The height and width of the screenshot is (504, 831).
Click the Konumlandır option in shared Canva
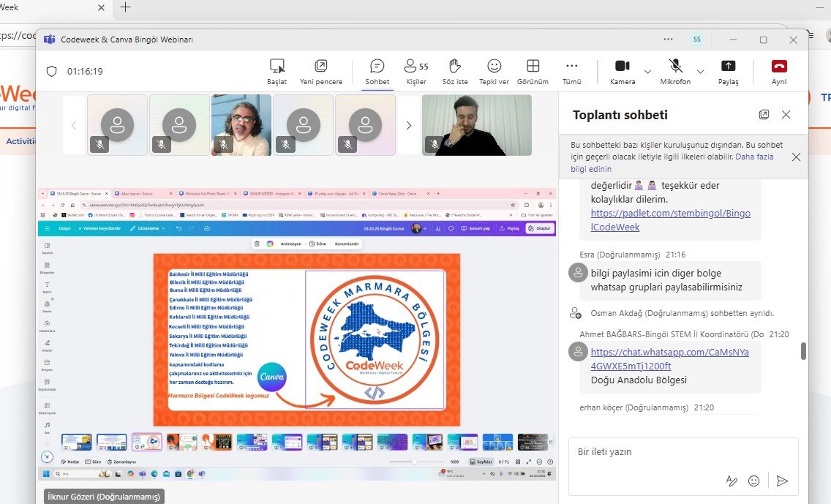pos(347,244)
